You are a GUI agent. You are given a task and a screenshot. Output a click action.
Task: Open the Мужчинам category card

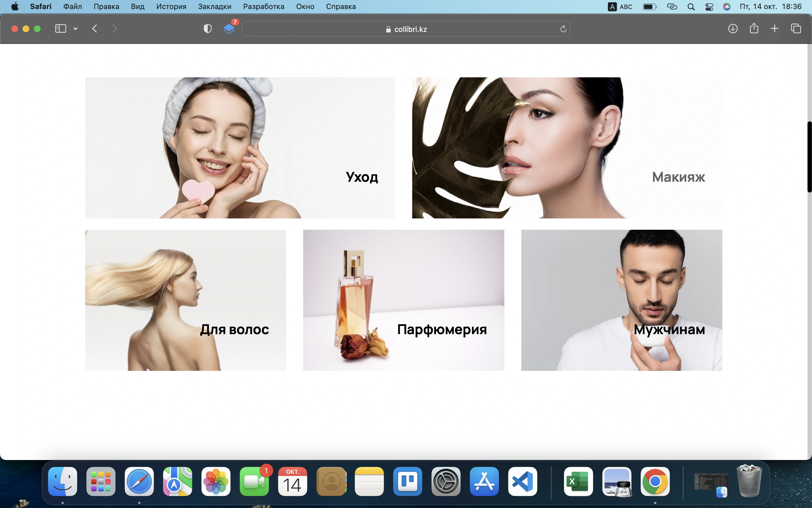[622, 300]
